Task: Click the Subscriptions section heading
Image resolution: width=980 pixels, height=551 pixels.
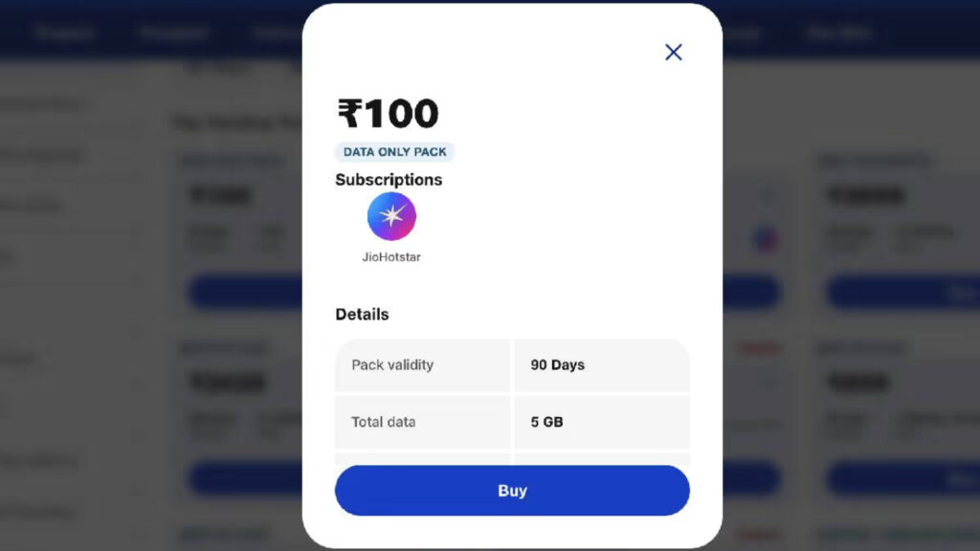Action: pyautogui.click(x=389, y=180)
